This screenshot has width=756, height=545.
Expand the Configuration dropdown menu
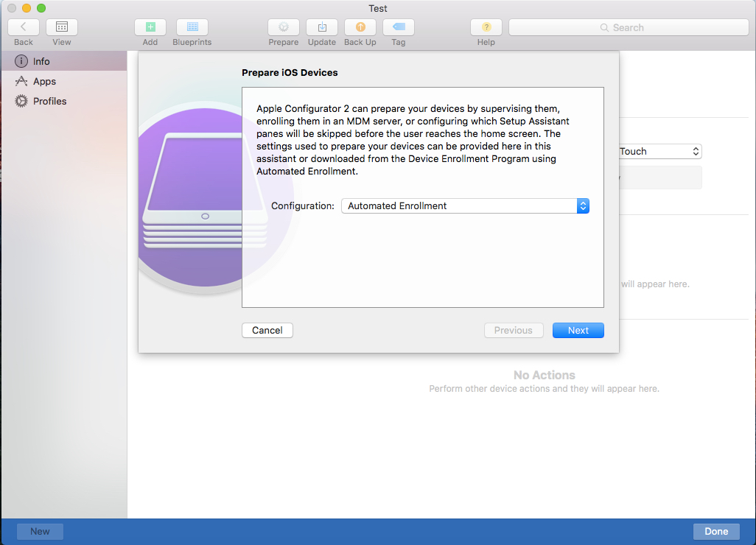tap(465, 206)
